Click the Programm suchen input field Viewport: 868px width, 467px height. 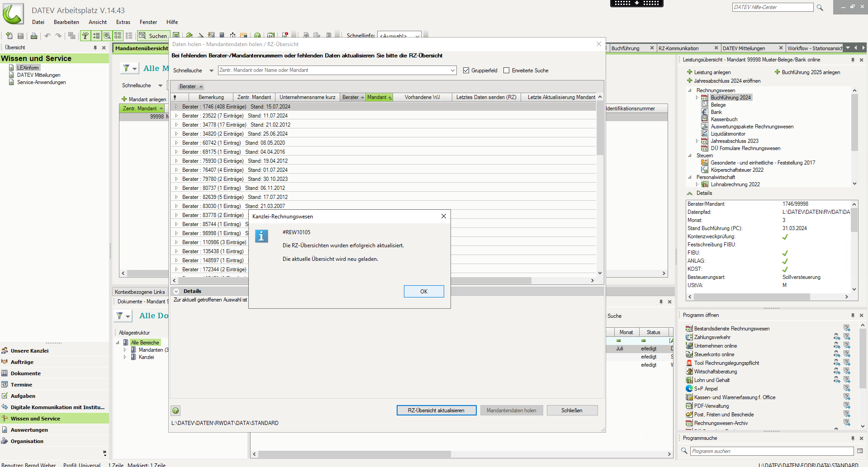pyautogui.click(x=771, y=451)
